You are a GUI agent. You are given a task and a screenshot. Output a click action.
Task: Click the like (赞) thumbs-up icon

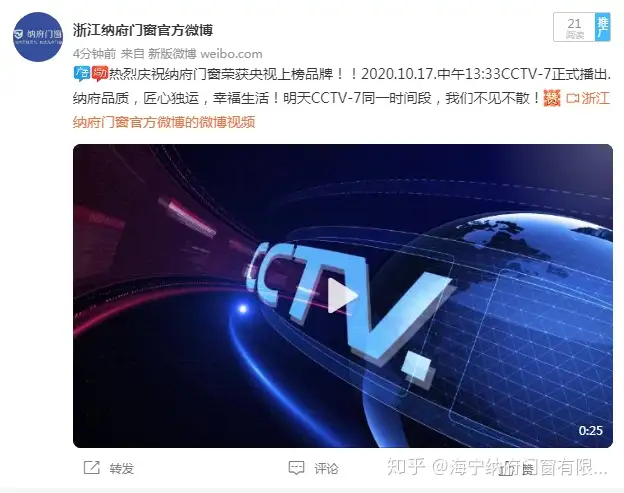505,468
